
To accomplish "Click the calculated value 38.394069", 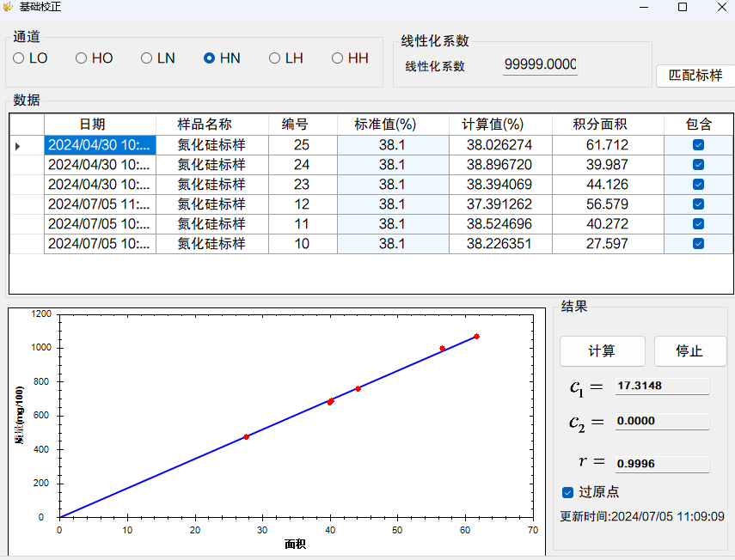I will 500,185.
